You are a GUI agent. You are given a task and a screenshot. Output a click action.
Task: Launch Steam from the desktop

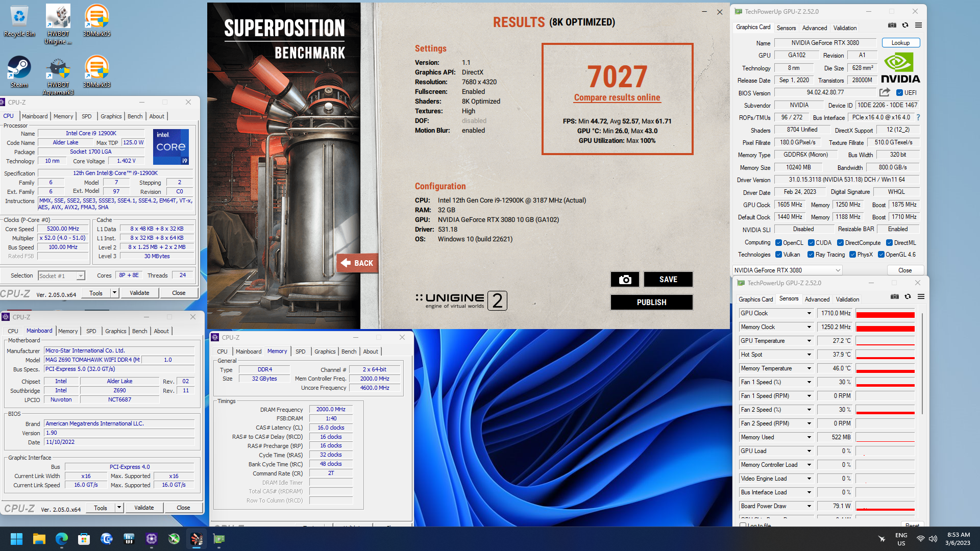[19, 71]
